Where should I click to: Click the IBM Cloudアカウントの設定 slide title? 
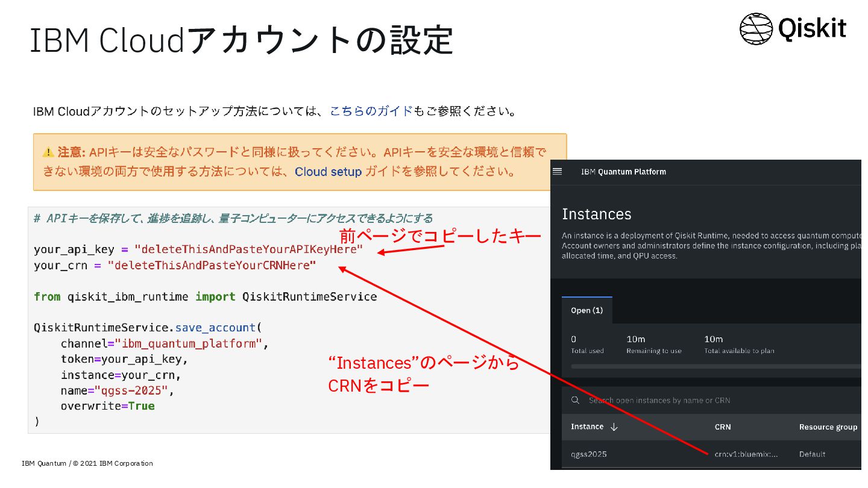coord(241,40)
